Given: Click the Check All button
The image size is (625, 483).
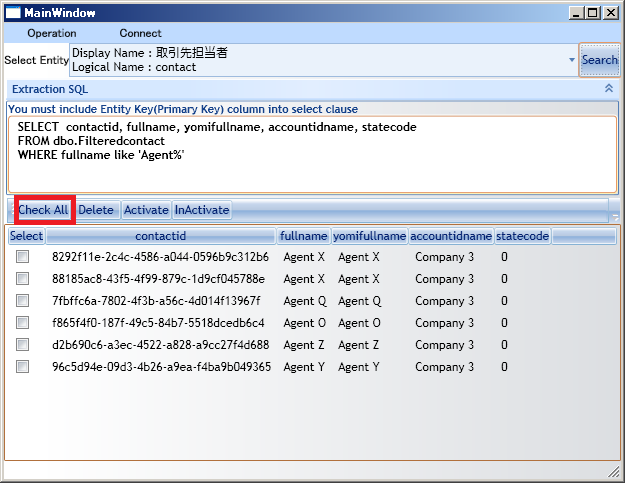Looking at the screenshot, I should pyautogui.click(x=43, y=210).
